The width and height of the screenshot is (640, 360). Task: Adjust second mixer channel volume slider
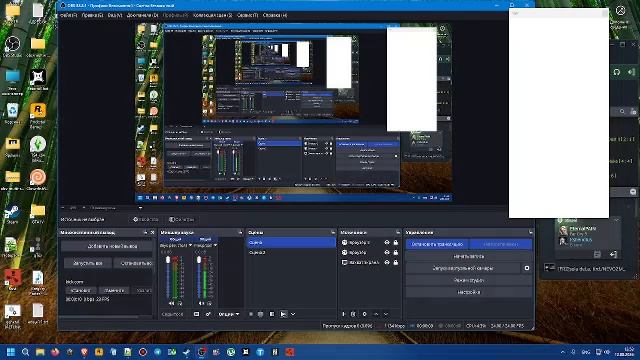tap(199, 278)
